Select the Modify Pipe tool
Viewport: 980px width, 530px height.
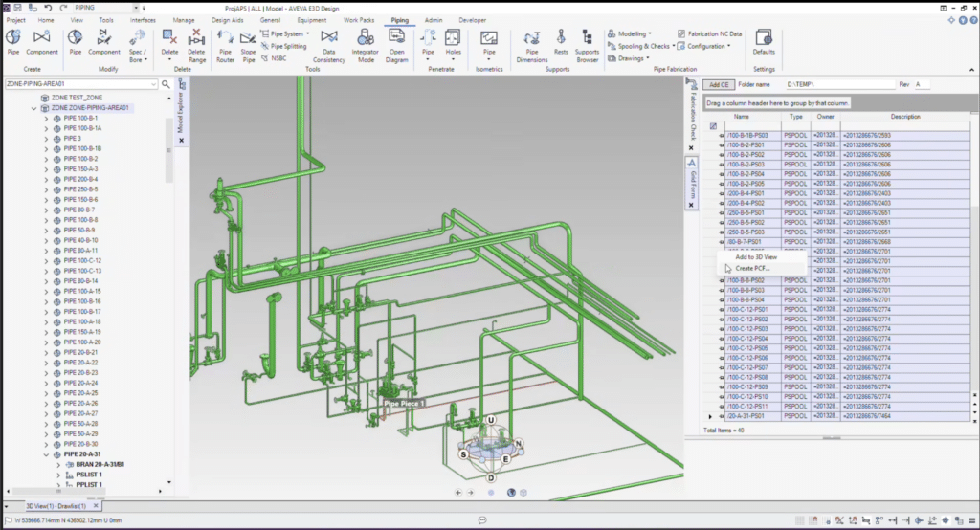75,42
